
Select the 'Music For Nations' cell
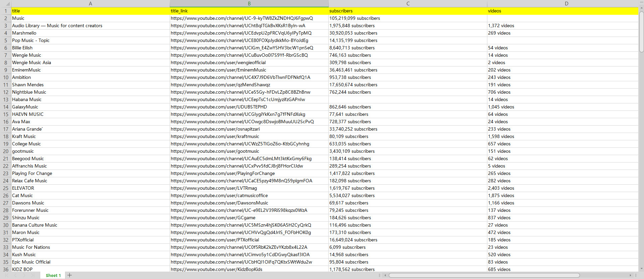91,247
